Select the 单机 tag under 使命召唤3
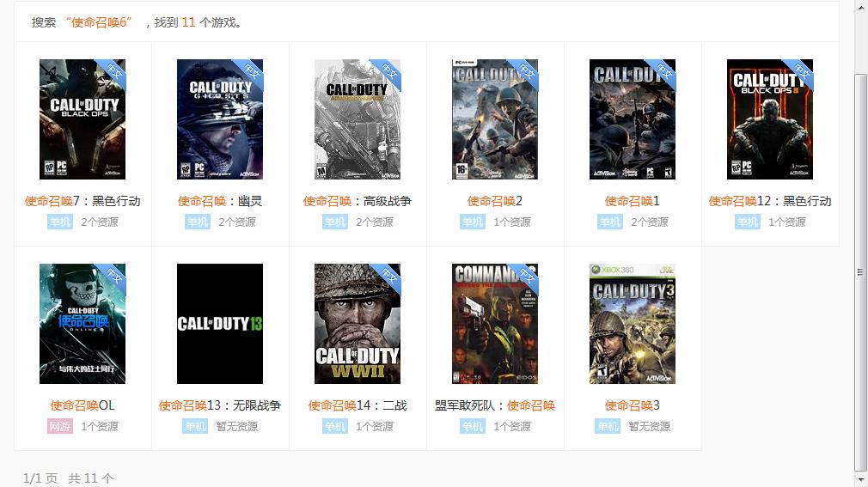The image size is (868, 487). [x=608, y=426]
